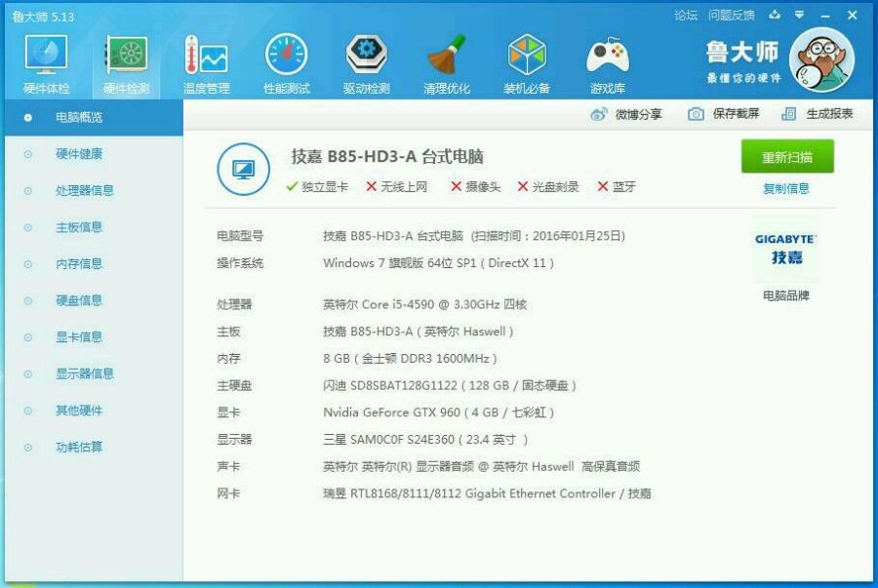Click the Windows 7 旗舰版 operating system value
This screenshot has width=878, height=588.
point(438,263)
